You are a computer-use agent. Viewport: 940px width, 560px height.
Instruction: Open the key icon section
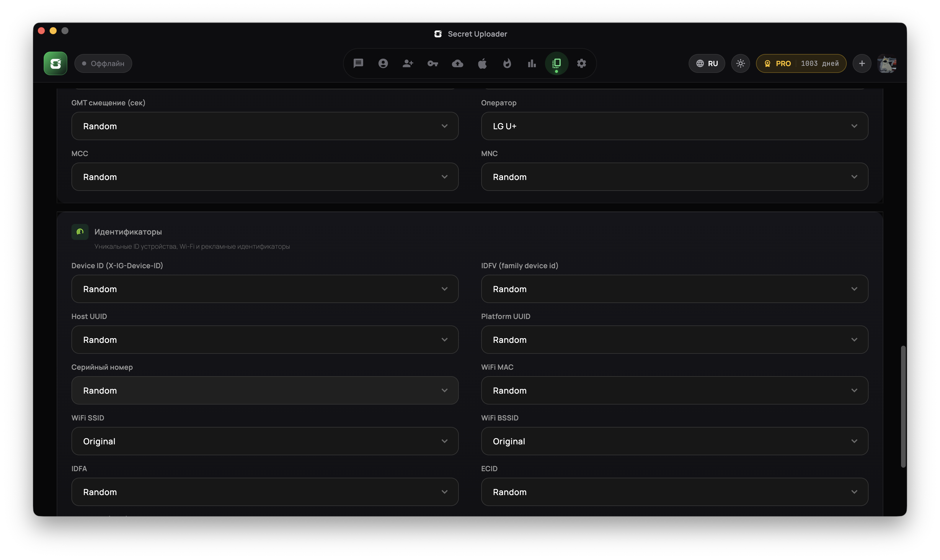(x=433, y=63)
